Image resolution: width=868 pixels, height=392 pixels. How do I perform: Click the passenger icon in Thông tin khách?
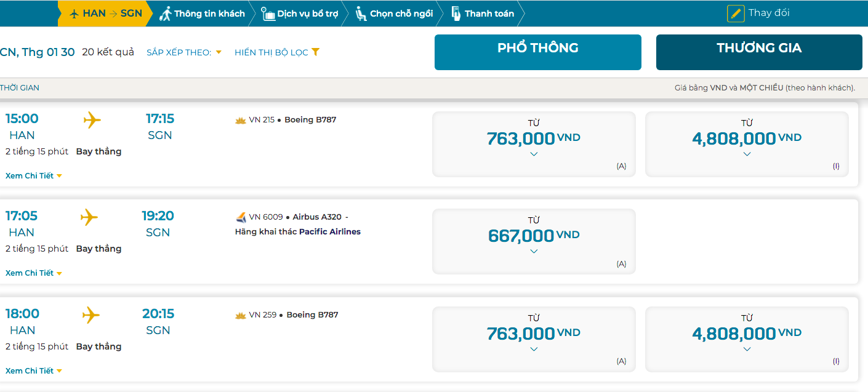coord(165,14)
